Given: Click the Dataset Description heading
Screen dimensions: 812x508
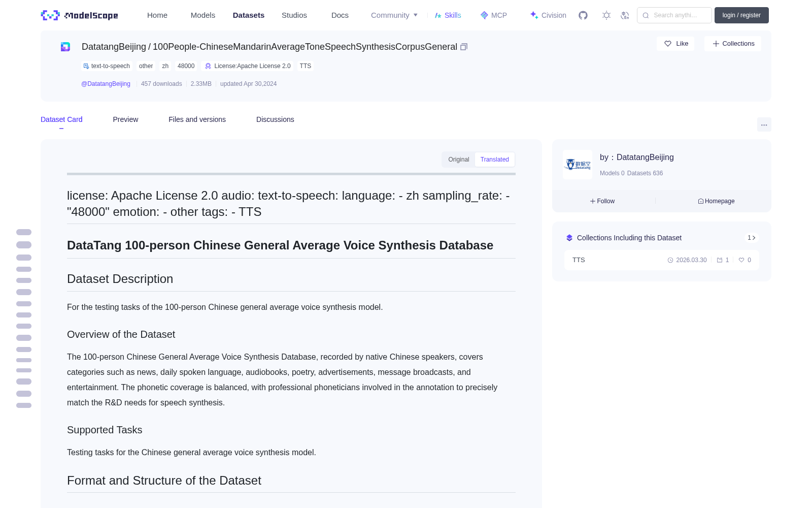Looking at the screenshot, I should 120,279.
